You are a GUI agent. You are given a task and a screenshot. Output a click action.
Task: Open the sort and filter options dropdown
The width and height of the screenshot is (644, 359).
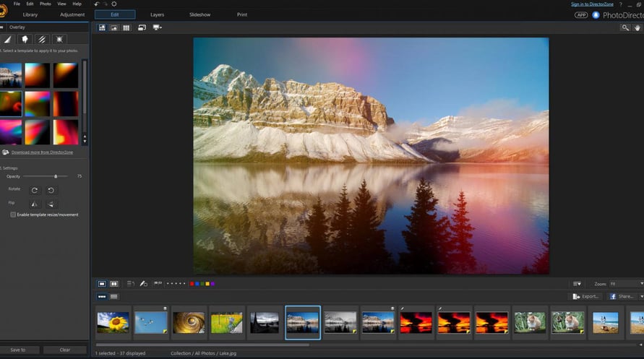pos(577,284)
